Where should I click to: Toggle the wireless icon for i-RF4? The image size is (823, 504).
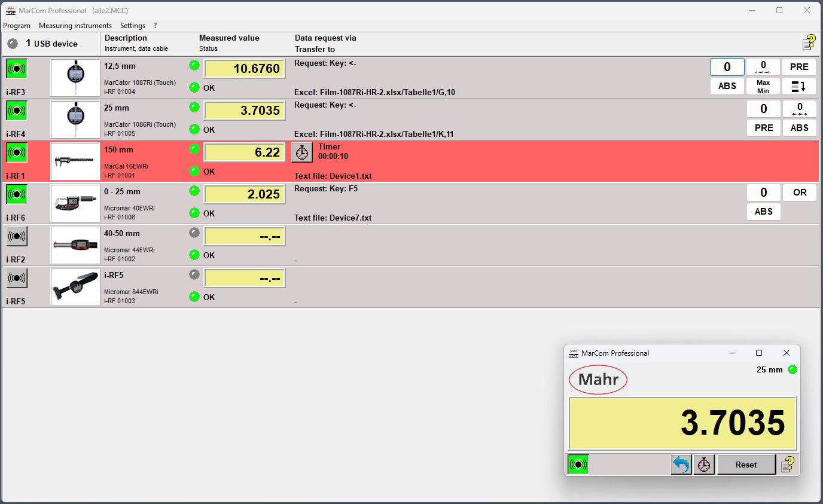pyautogui.click(x=17, y=110)
